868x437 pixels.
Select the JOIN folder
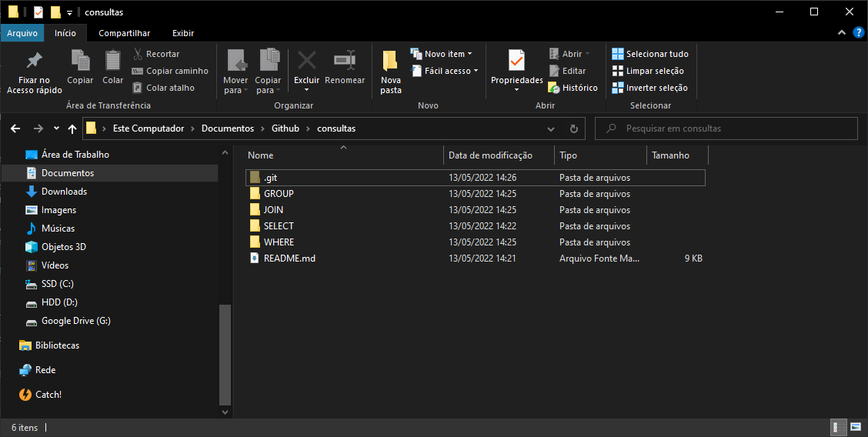[476, 209]
